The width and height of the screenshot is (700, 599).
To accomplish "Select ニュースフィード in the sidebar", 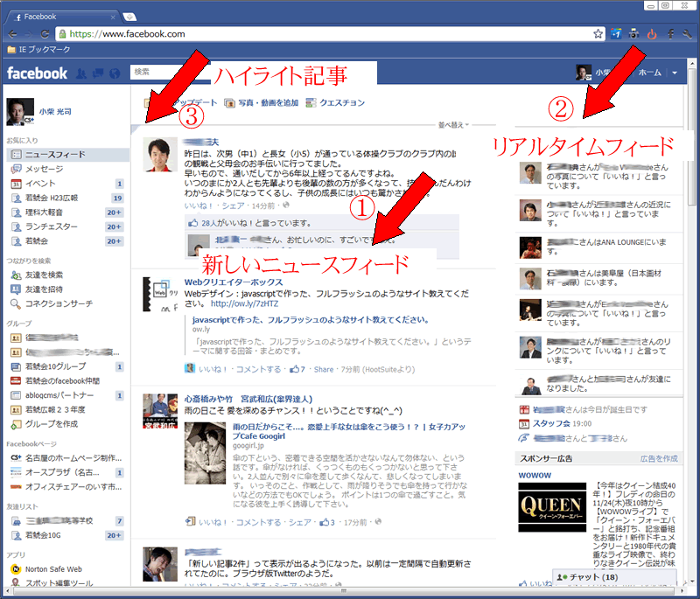I will (x=68, y=155).
